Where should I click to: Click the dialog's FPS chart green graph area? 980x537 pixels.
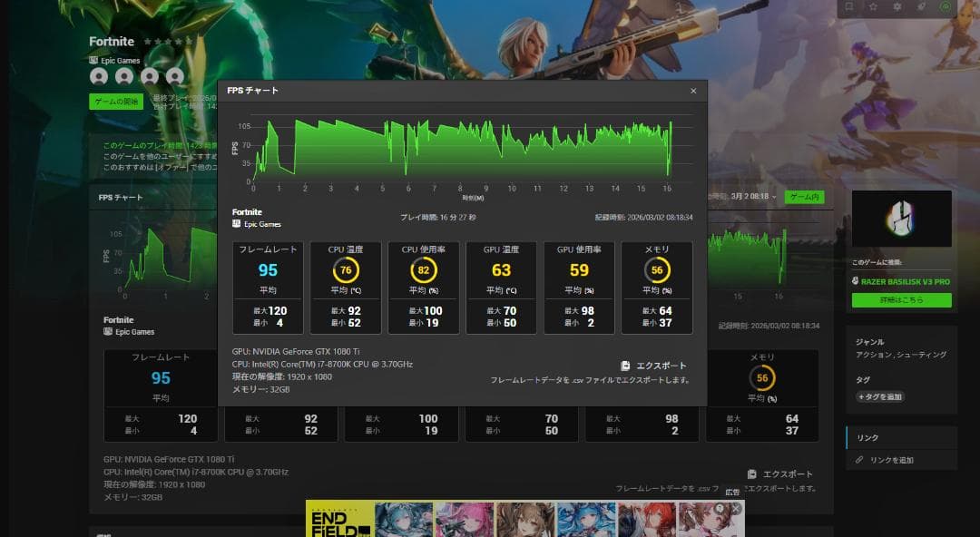(x=463, y=149)
